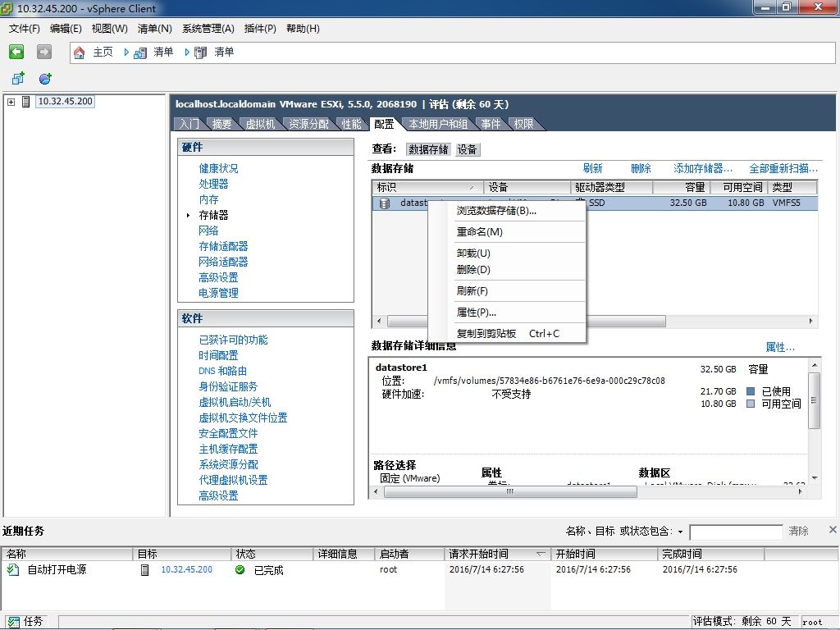Click the 添加存储器... link

(x=703, y=168)
